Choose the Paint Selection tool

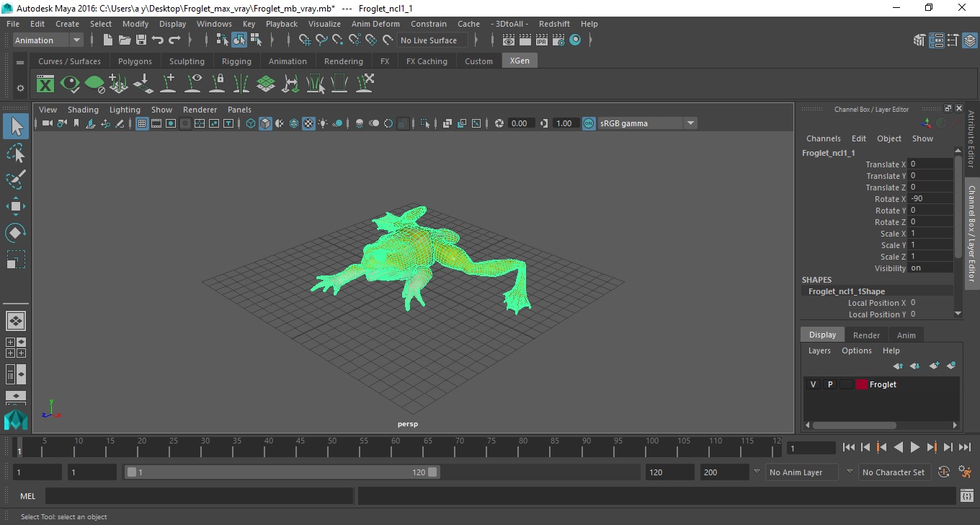tap(16, 180)
